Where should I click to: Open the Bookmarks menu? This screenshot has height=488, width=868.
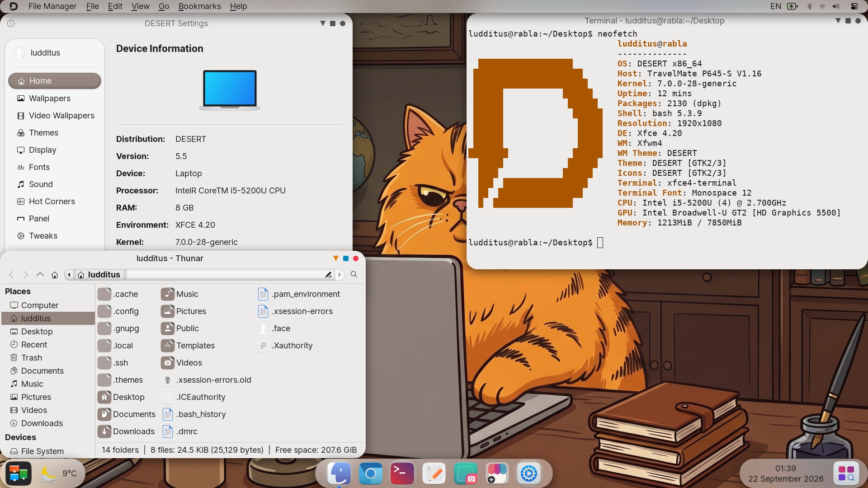pos(200,6)
